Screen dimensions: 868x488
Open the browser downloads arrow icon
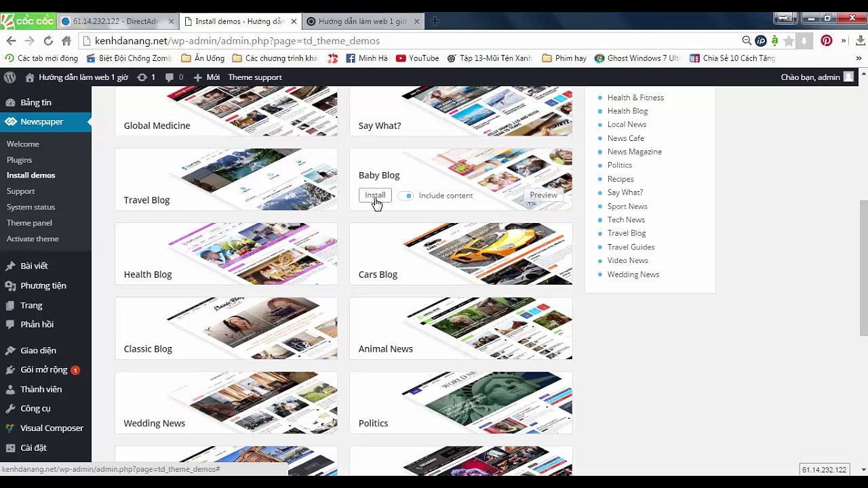pyautogui.click(x=861, y=41)
